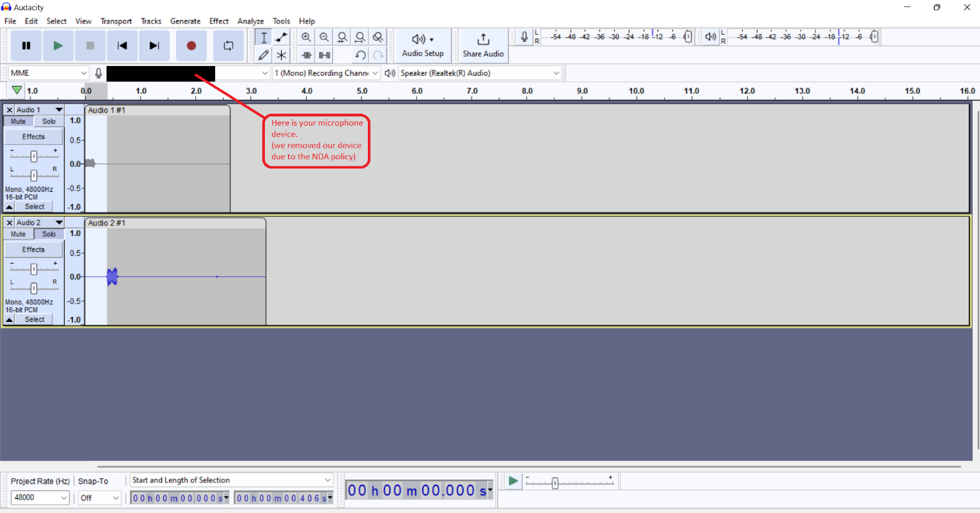Screen dimensions: 980x513
Task: Undo the last action
Action: (360, 55)
